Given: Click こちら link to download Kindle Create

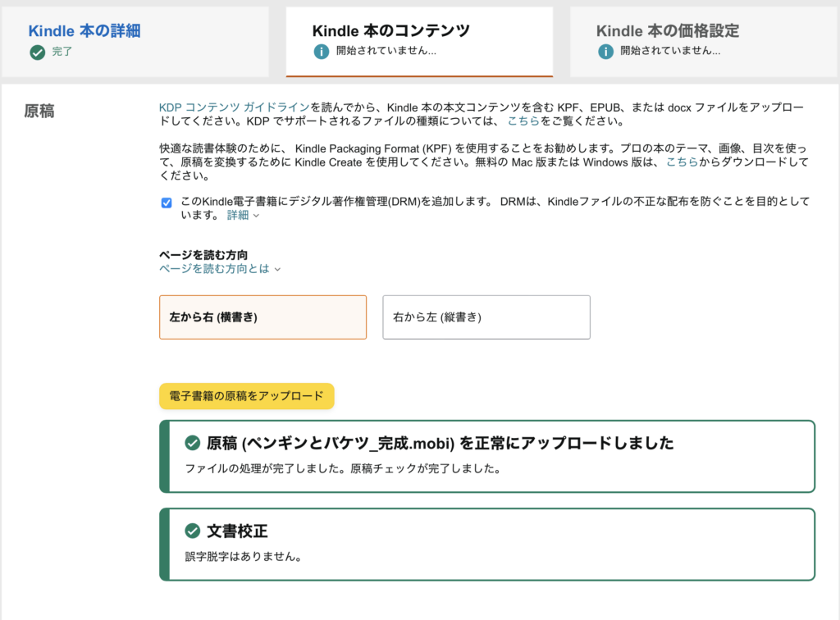Looking at the screenshot, I should (682, 162).
